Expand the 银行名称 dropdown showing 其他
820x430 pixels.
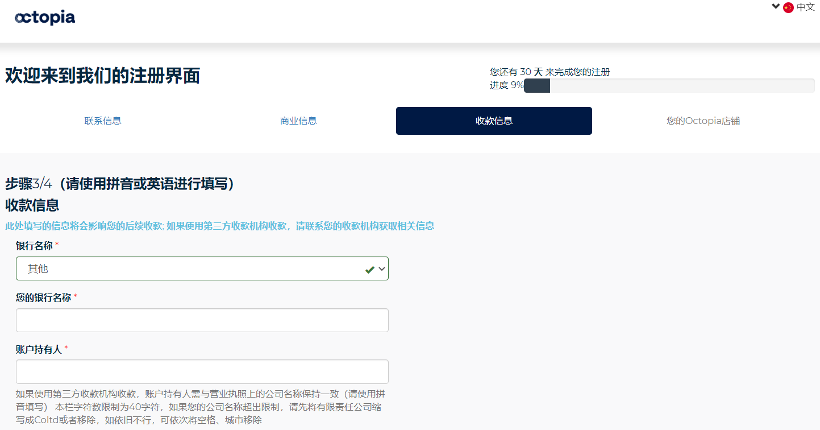(202, 269)
